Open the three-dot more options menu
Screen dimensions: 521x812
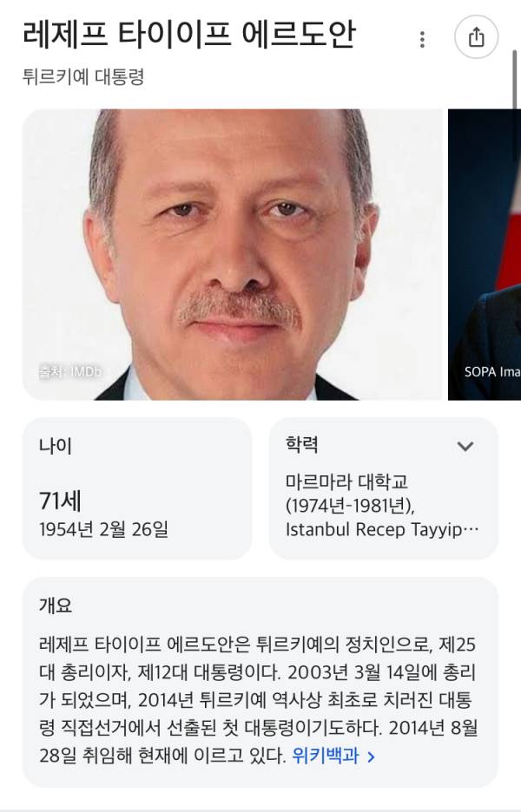pyautogui.click(x=423, y=39)
